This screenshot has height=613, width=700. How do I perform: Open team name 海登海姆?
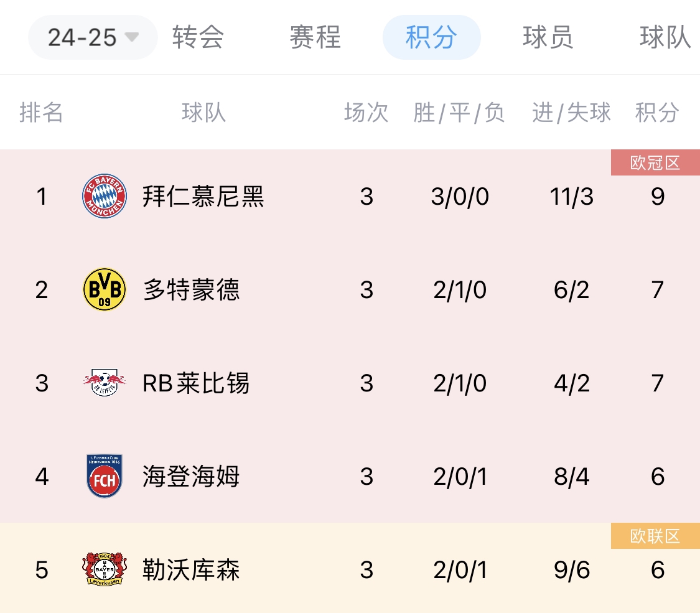coord(192,476)
